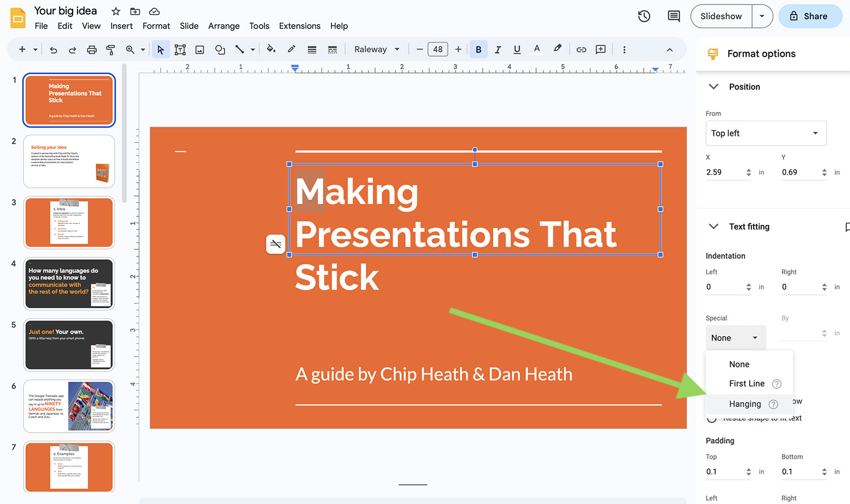Toggle bold formatting off
850x504 pixels.
478,49
